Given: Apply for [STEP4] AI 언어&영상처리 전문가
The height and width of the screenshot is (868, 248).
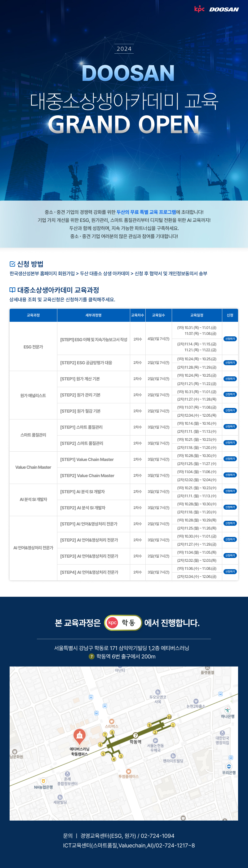Looking at the screenshot, I should coord(230,572).
